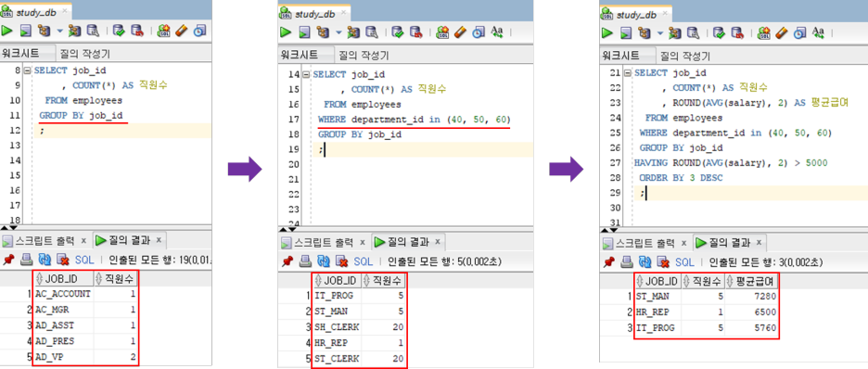Run script in the left study_db window
This screenshot has height=369, width=868.
point(25,32)
